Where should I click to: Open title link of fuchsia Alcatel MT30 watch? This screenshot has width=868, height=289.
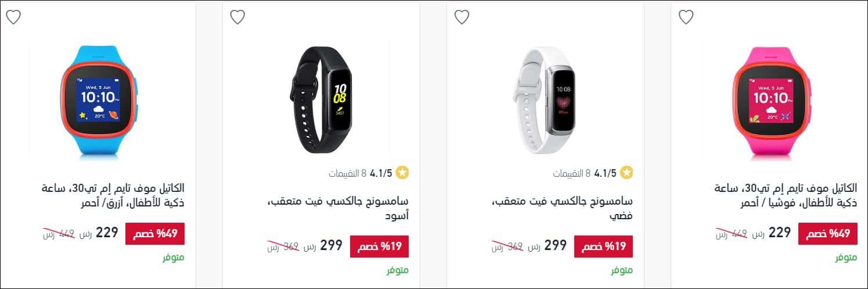click(786, 196)
